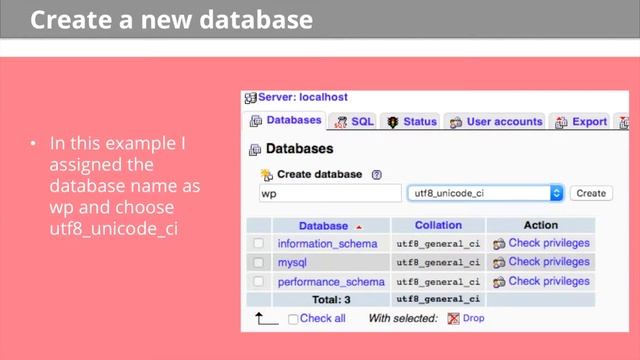This screenshot has width=640, height=360.
Task: Enable the Check all checkbox
Action: pos(293,319)
